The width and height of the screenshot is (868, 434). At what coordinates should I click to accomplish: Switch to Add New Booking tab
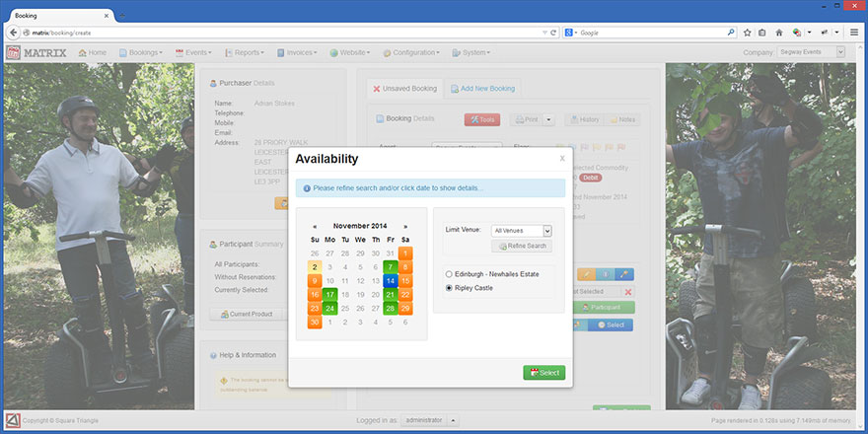482,89
